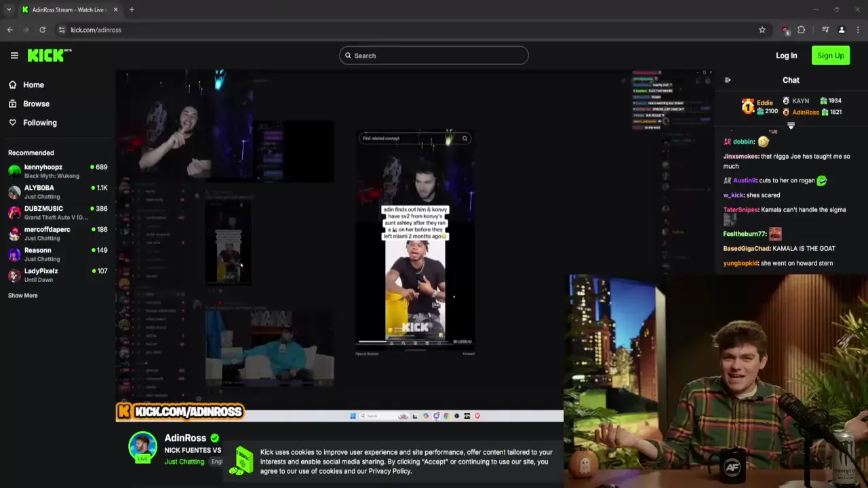This screenshot has width=868, height=488.
Task: Collapse the chat panel with arrow icon
Action: (x=728, y=80)
